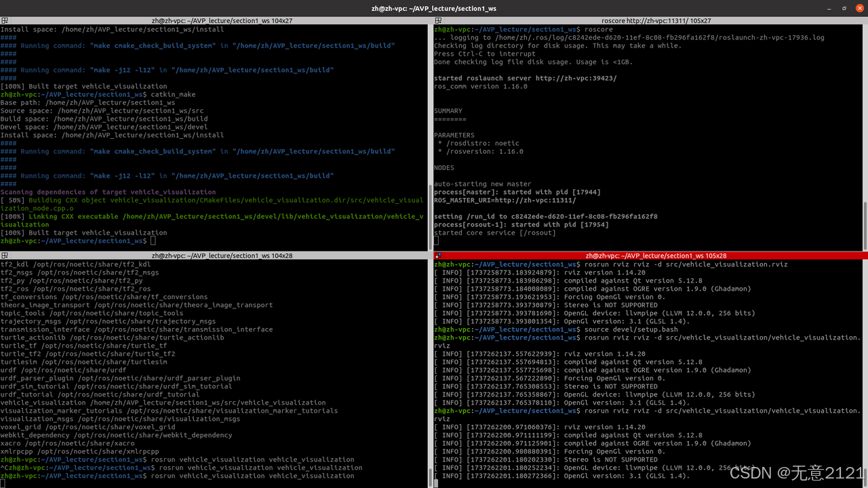
Task: Click '* /rosversion: 1.16.0' parameter
Action: click(x=481, y=151)
